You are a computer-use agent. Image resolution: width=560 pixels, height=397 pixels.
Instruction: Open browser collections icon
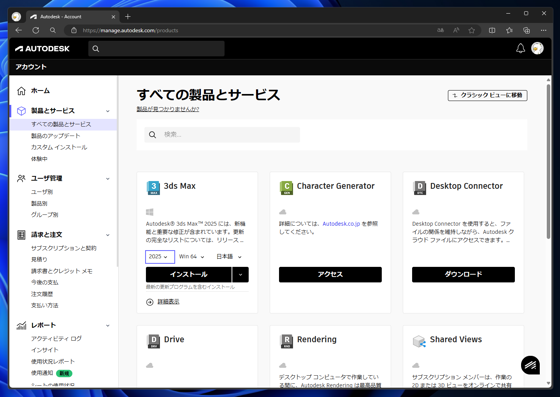coord(526,30)
